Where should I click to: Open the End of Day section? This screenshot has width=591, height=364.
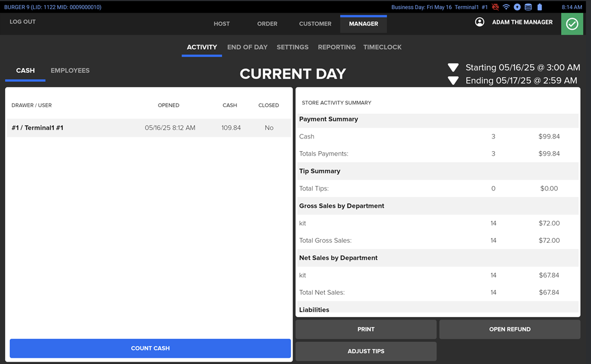pyautogui.click(x=247, y=48)
